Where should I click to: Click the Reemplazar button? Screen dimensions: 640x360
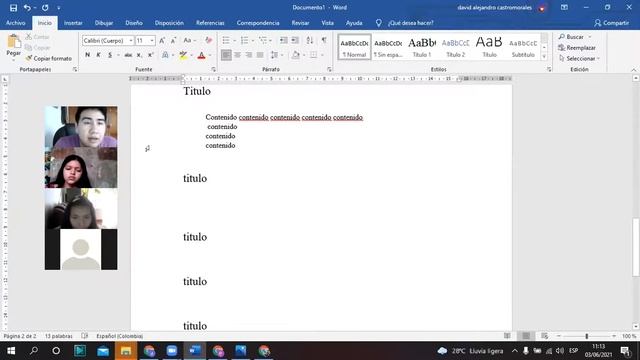(577, 48)
